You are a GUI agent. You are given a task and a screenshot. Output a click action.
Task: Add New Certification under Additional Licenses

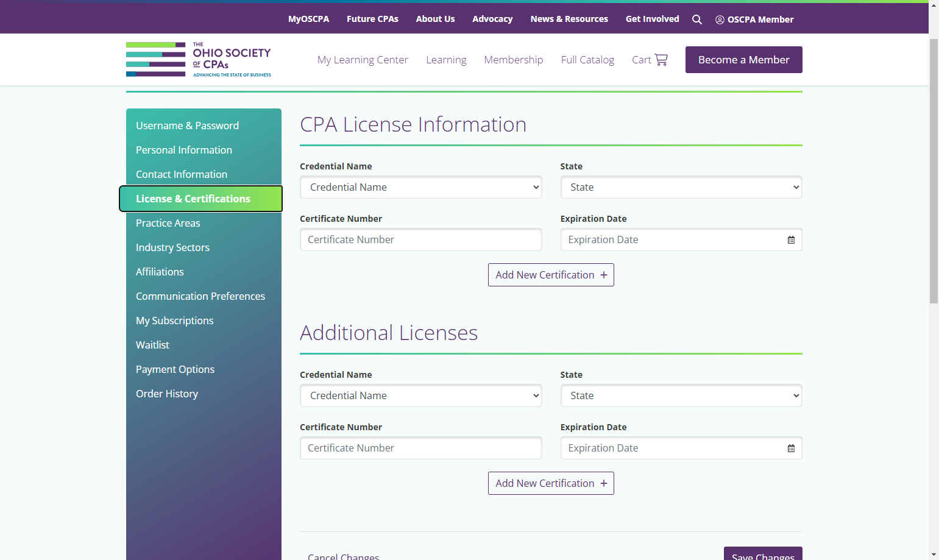[551, 483]
